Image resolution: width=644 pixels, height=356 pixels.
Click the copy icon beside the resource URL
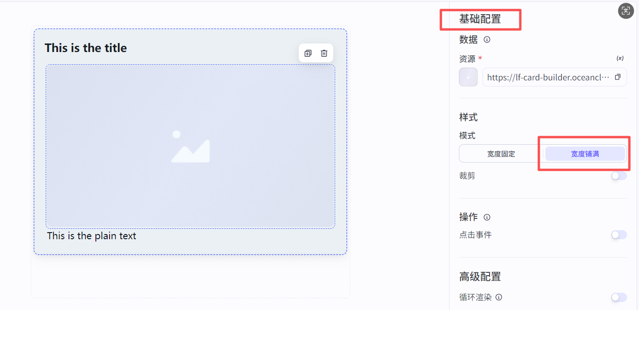pos(618,77)
